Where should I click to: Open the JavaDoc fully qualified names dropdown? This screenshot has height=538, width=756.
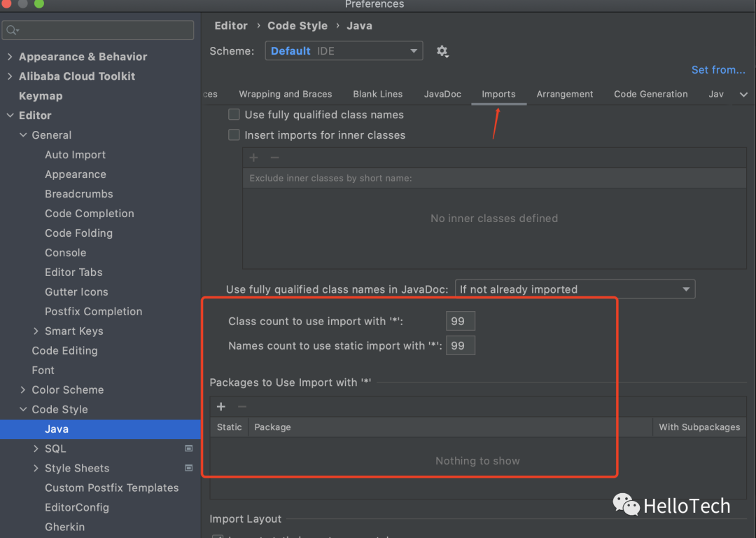click(575, 289)
